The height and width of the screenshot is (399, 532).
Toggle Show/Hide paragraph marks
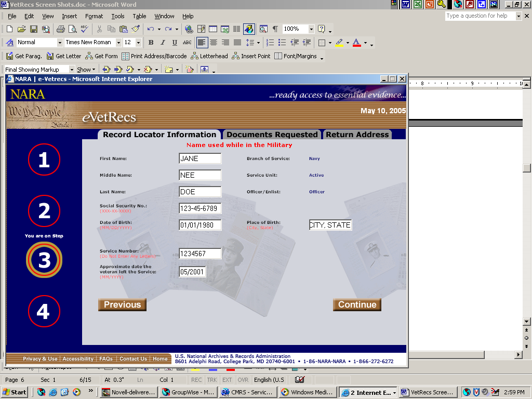(x=275, y=29)
